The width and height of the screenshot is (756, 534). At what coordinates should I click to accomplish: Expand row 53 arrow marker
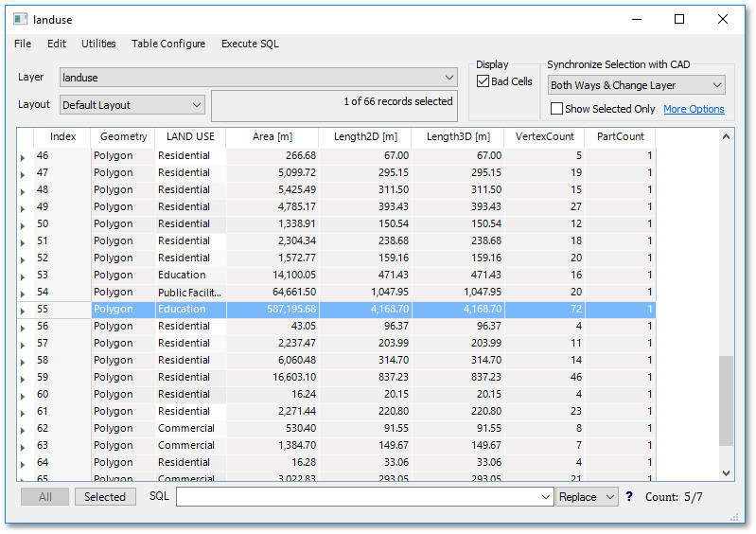[x=23, y=276]
